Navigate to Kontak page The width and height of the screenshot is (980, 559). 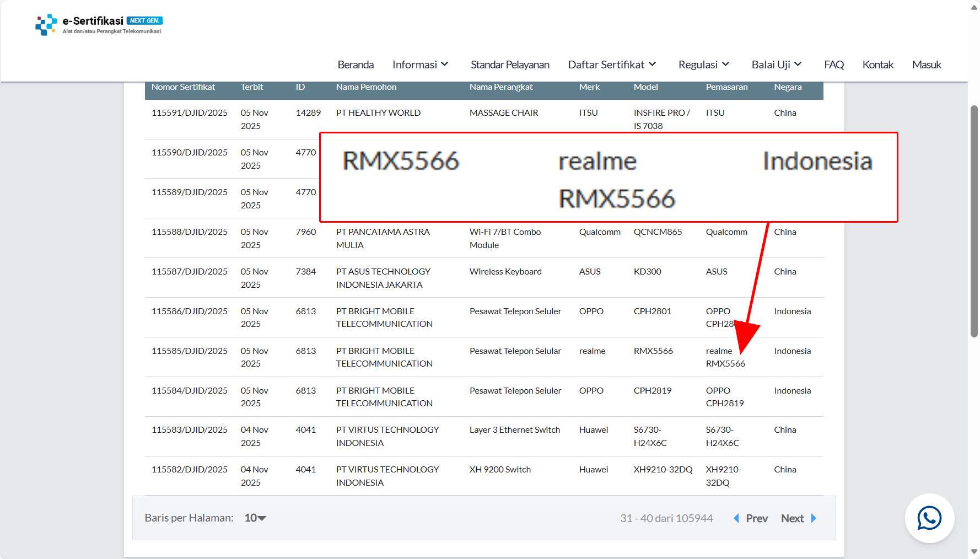tap(877, 64)
